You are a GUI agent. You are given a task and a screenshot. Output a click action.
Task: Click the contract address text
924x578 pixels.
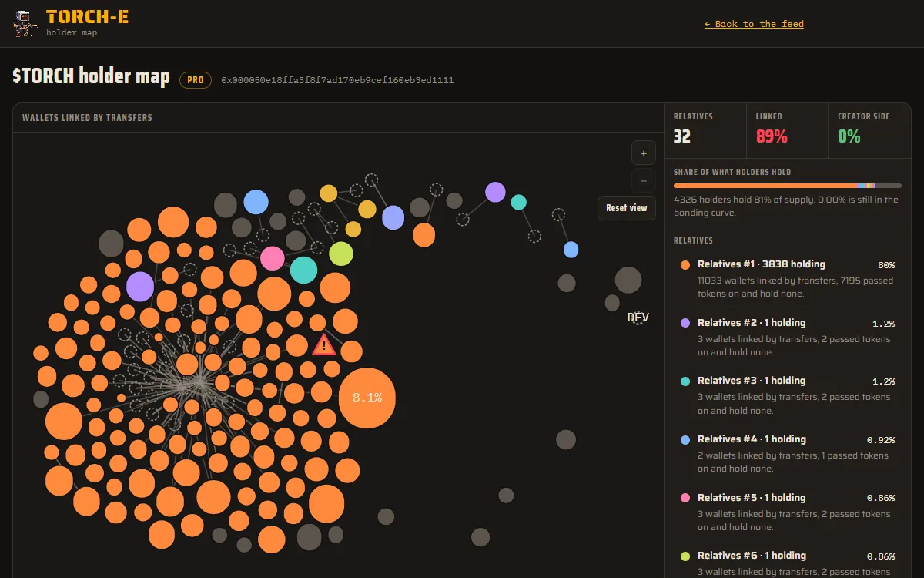[x=337, y=80]
